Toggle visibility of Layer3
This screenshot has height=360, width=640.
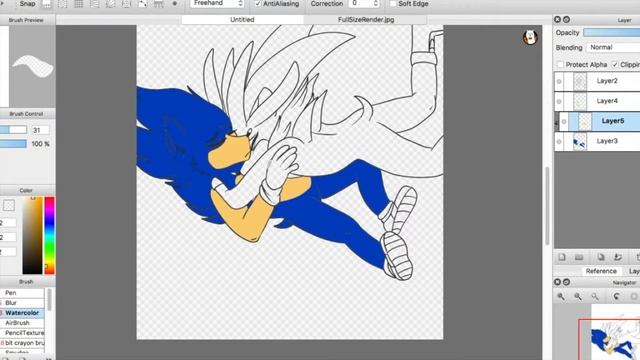pyautogui.click(x=559, y=142)
